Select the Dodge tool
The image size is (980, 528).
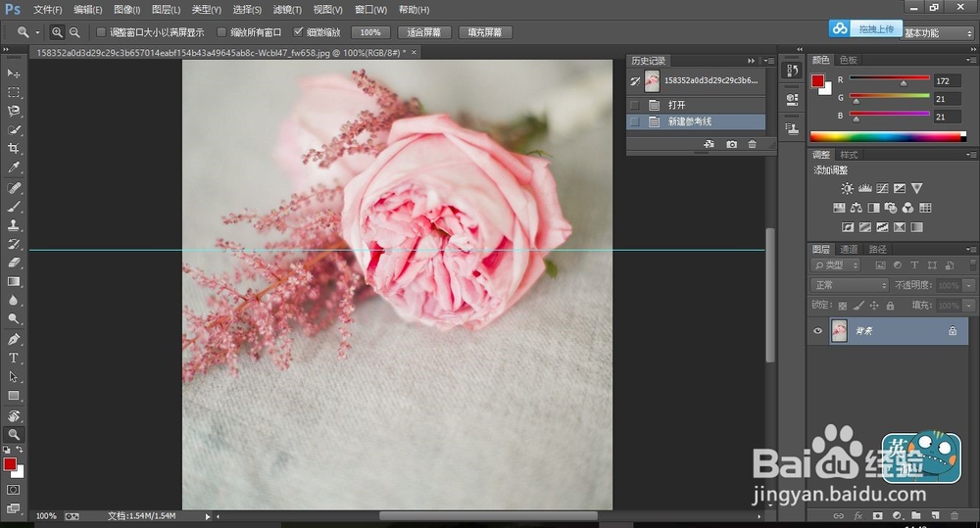(x=13, y=318)
